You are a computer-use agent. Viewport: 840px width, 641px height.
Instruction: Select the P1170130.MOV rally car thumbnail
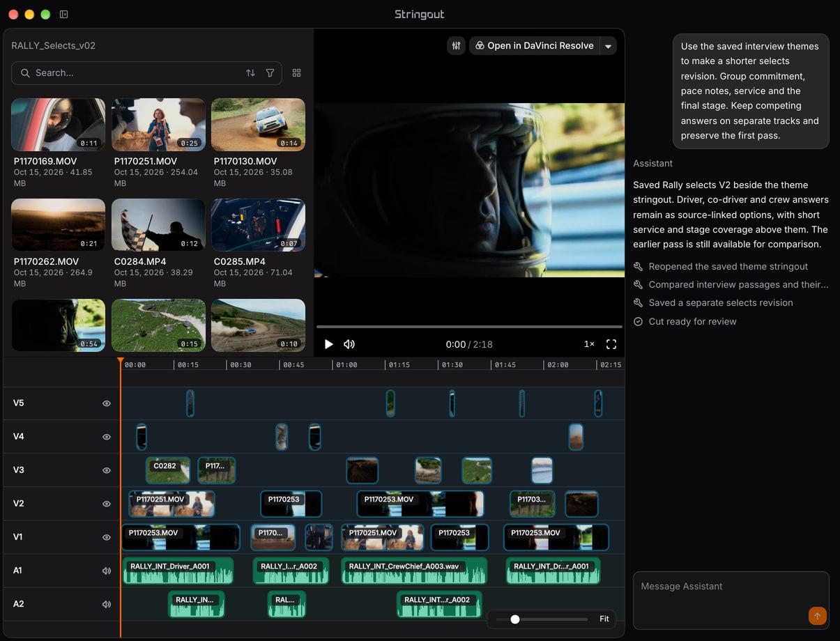tap(258, 125)
